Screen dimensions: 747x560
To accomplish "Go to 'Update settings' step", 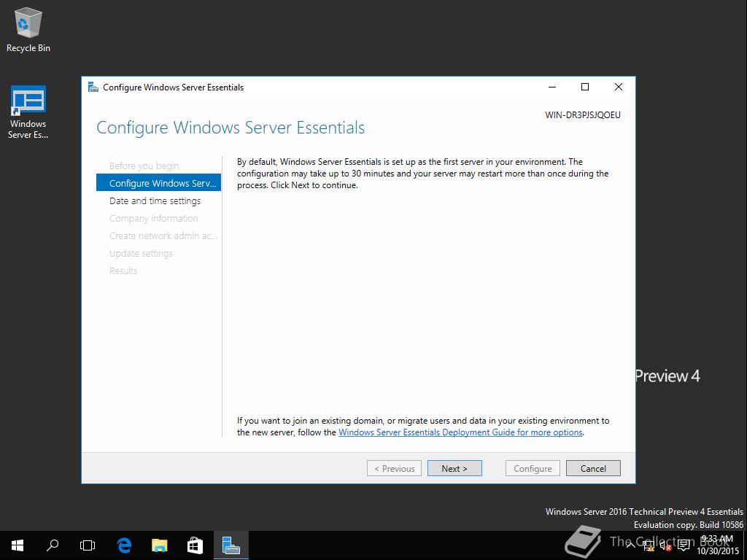I will pyautogui.click(x=141, y=253).
